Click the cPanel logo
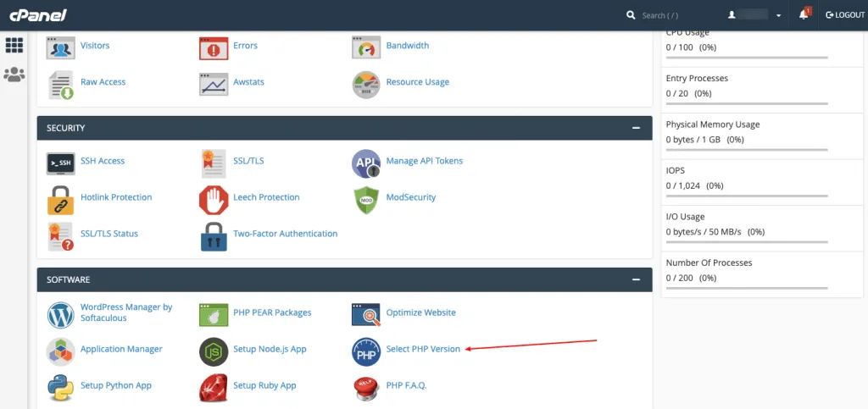The image size is (868, 409). pyautogui.click(x=38, y=15)
